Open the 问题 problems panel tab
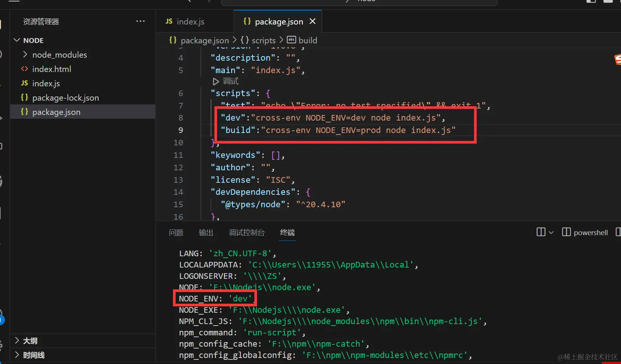Image resolution: width=621 pixels, height=364 pixels. click(x=176, y=232)
